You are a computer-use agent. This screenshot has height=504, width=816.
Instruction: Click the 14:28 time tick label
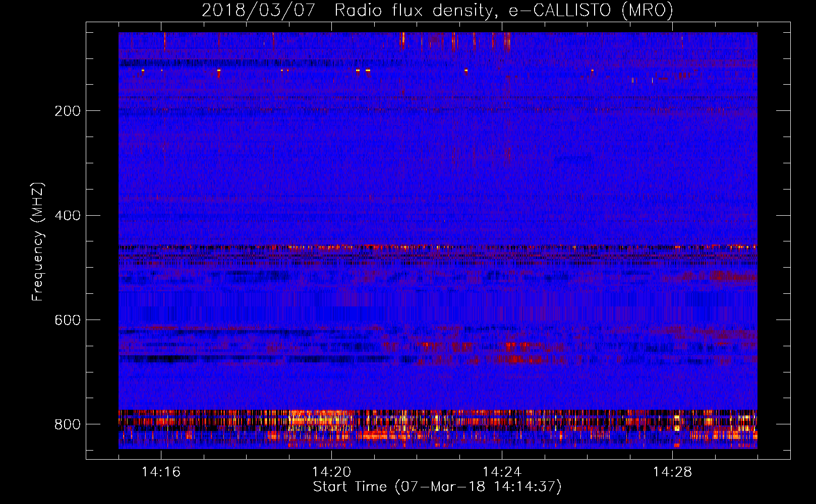672,472
